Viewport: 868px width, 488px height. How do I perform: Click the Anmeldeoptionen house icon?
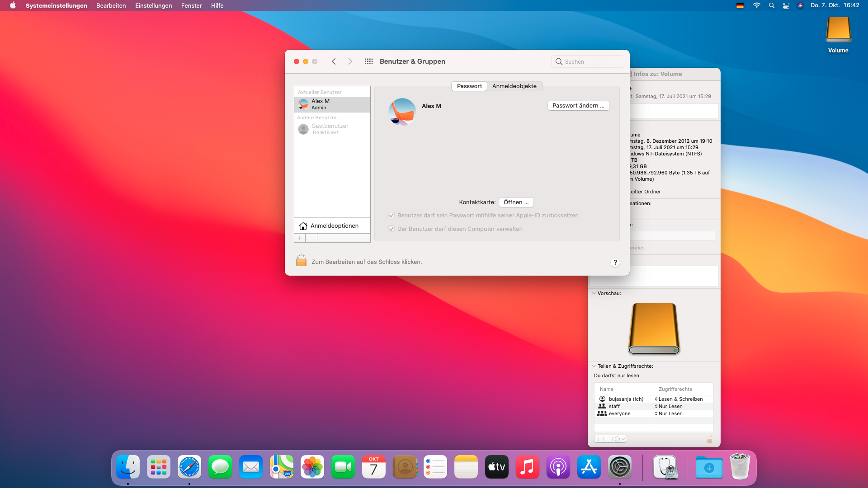[303, 226]
